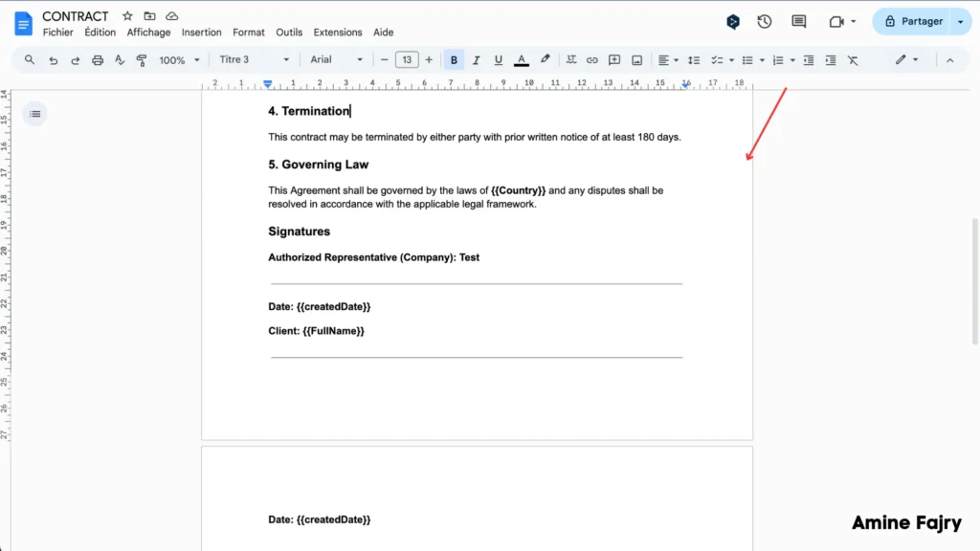Open the text alignment dropdown

[668, 60]
